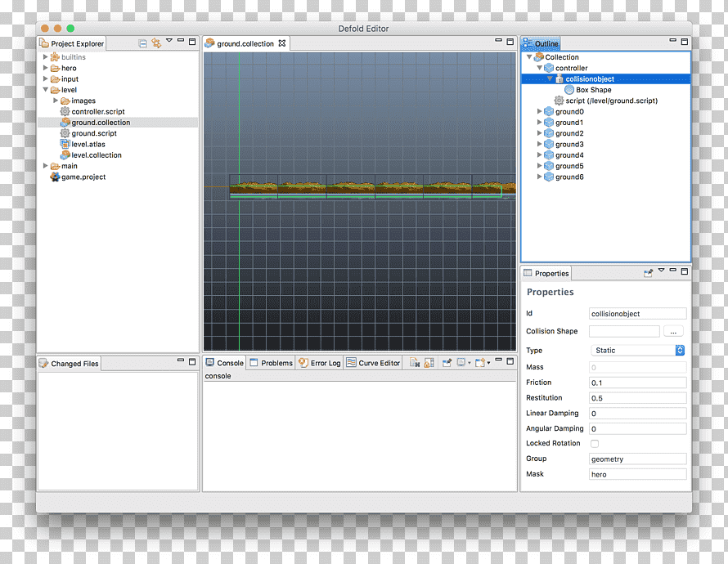The height and width of the screenshot is (564, 728).
Task: Click the clear console icon
Action: [415, 363]
